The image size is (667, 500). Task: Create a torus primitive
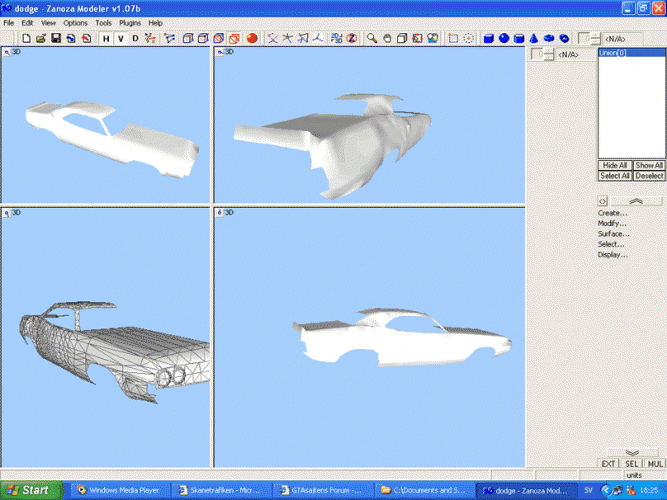[x=549, y=38]
